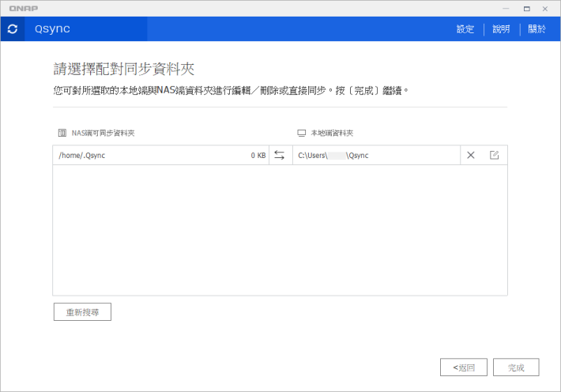
Task: Click the QNAP logo in title bar
Action: click(24, 9)
